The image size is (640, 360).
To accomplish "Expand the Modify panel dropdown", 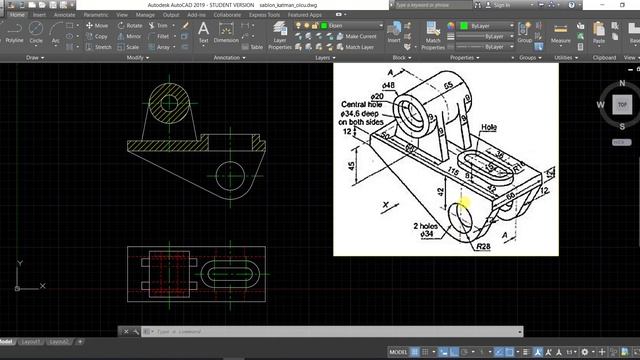I will click(138, 58).
